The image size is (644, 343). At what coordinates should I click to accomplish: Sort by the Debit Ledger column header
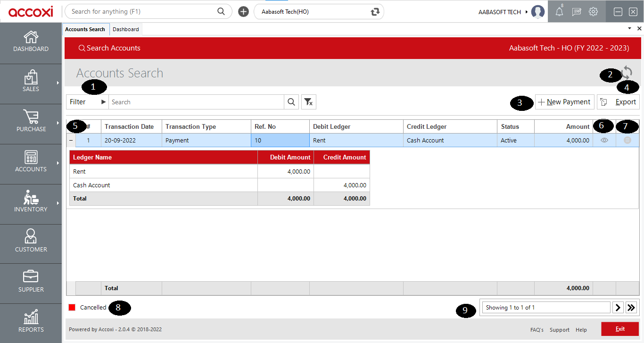pyautogui.click(x=356, y=126)
